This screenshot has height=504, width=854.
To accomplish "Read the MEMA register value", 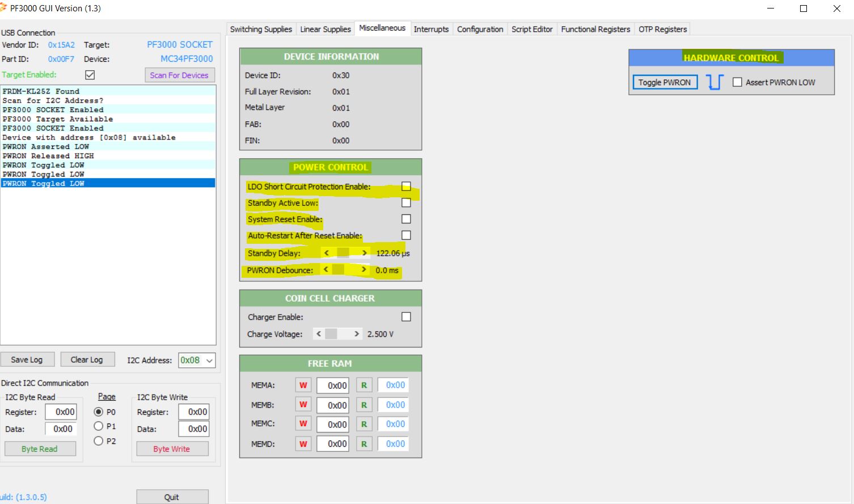I will 363,384.
